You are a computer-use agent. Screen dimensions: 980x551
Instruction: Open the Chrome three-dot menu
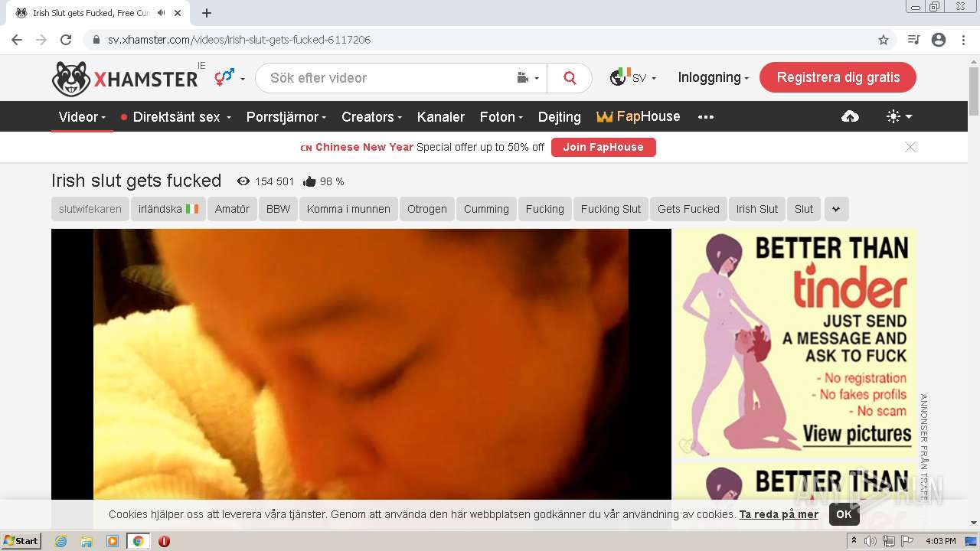[963, 40]
